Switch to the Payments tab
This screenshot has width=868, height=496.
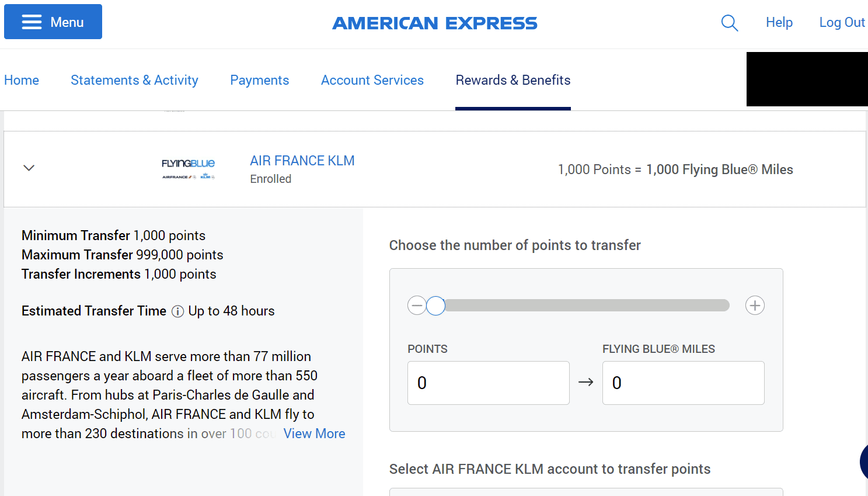[x=259, y=80]
